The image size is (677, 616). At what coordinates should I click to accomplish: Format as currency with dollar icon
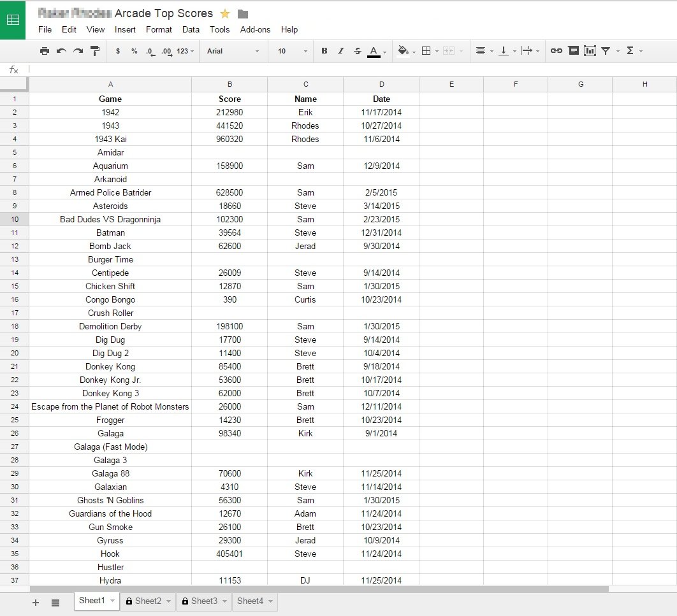118,51
